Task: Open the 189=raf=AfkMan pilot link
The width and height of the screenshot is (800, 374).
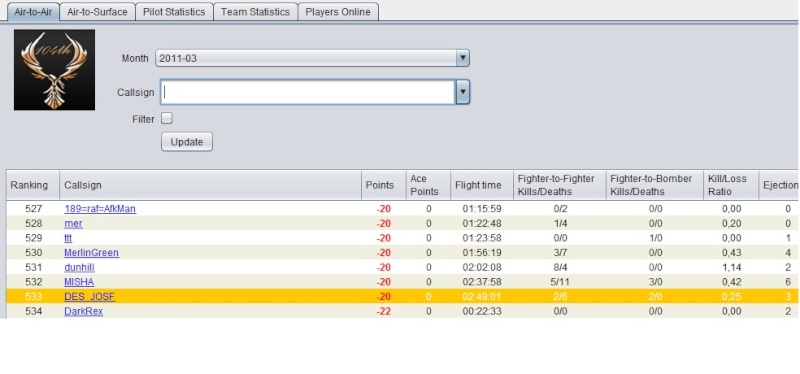Action: [100, 209]
